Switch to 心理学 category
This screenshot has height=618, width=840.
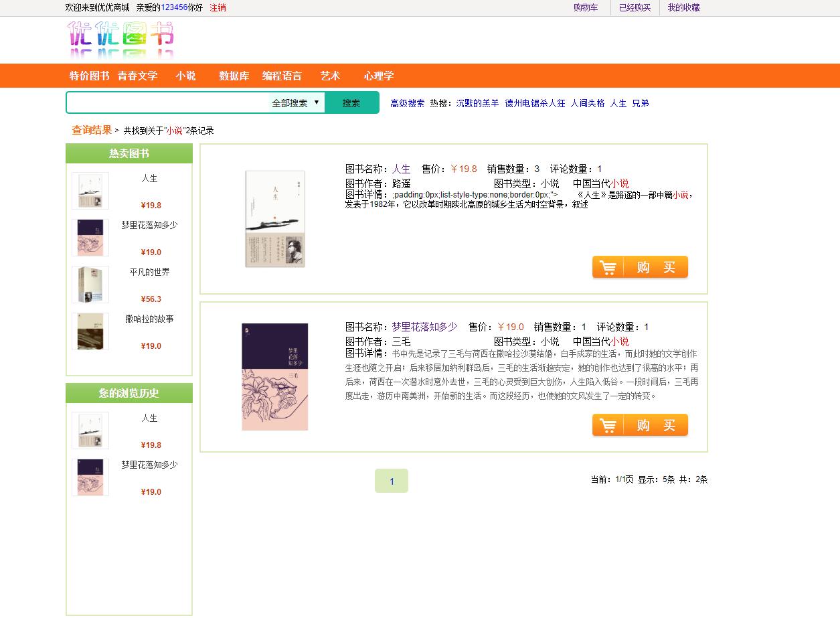pyautogui.click(x=379, y=76)
